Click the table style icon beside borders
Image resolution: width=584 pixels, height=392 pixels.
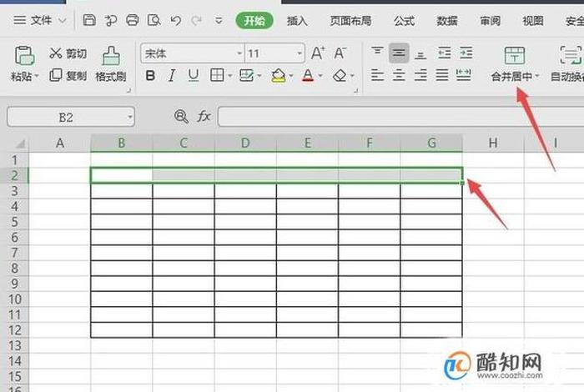[247, 76]
